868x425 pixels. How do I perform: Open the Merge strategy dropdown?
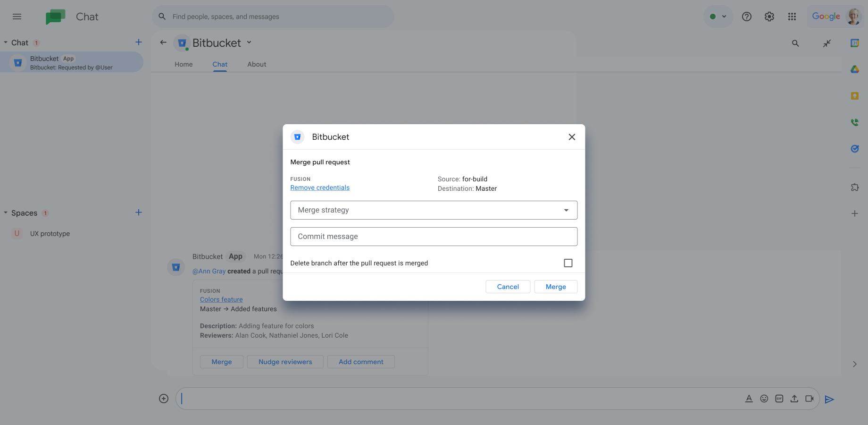pos(434,210)
